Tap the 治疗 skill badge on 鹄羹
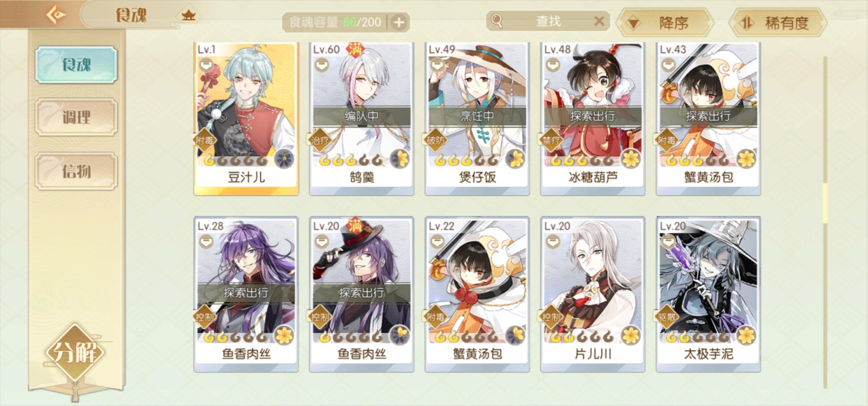The image size is (868, 406). click(x=320, y=140)
